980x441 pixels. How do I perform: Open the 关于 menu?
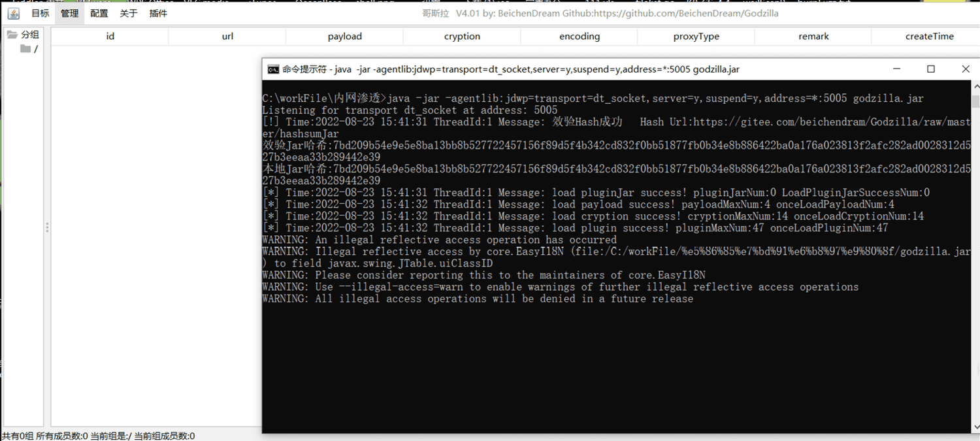129,13
